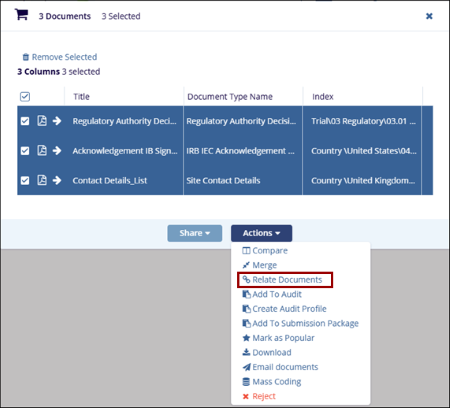Click the shopping cart icon

pyautogui.click(x=21, y=15)
